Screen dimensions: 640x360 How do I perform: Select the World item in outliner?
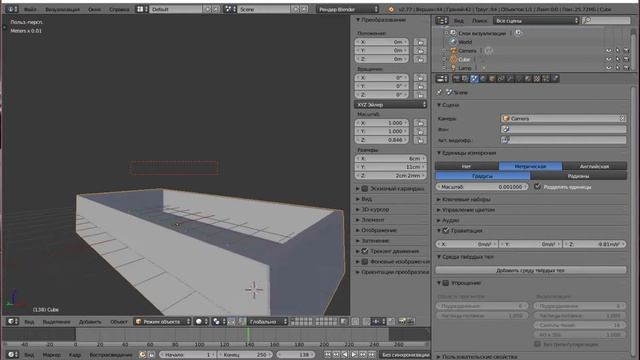[x=465, y=42]
